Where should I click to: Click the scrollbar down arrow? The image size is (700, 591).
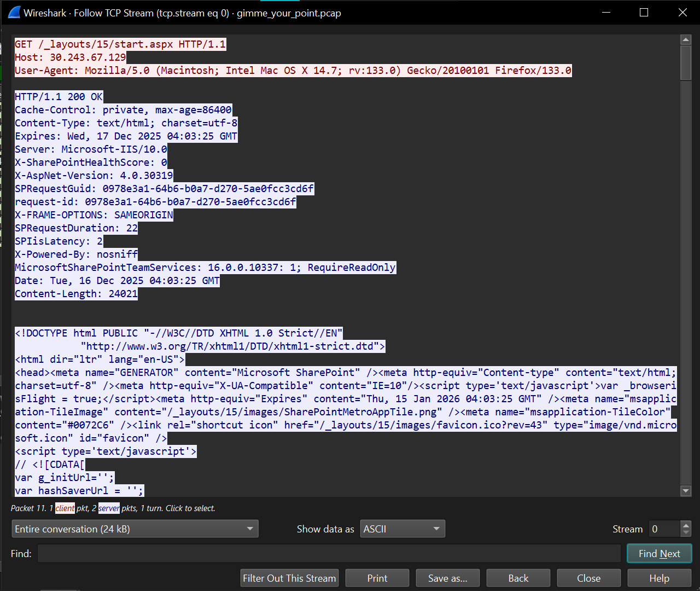click(686, 491)
